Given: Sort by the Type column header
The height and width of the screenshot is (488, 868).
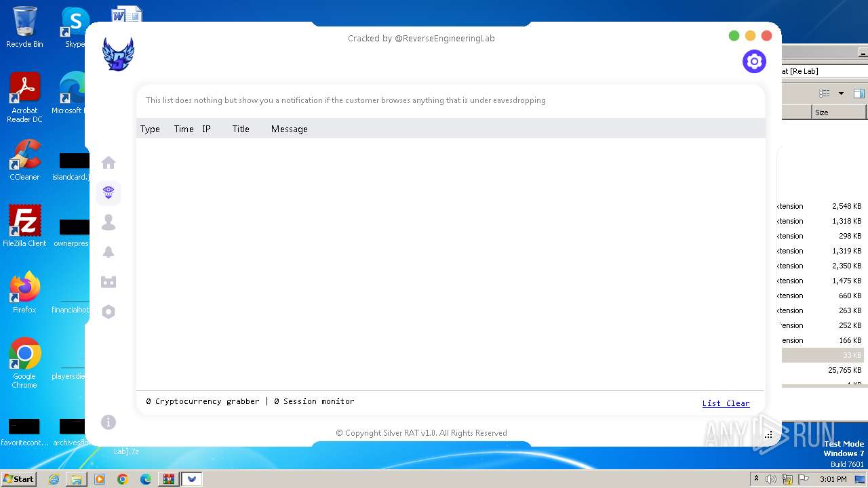Looking at the screenshot, I should (x=150, y=129).
